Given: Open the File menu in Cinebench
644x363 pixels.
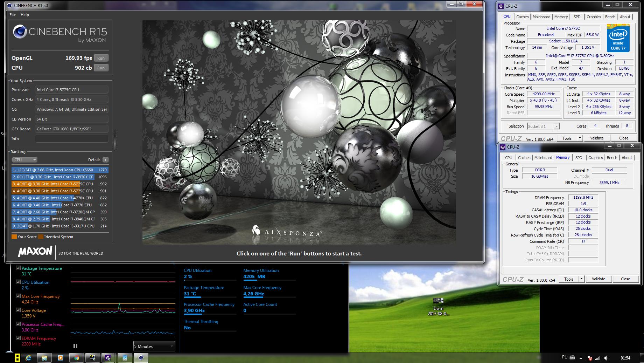Looking at the screenshot, I should click(13, 15).
